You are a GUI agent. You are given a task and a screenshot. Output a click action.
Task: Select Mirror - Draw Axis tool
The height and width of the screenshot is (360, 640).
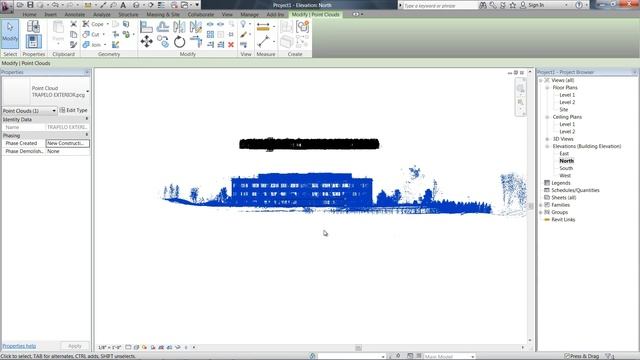pos(196,27)
